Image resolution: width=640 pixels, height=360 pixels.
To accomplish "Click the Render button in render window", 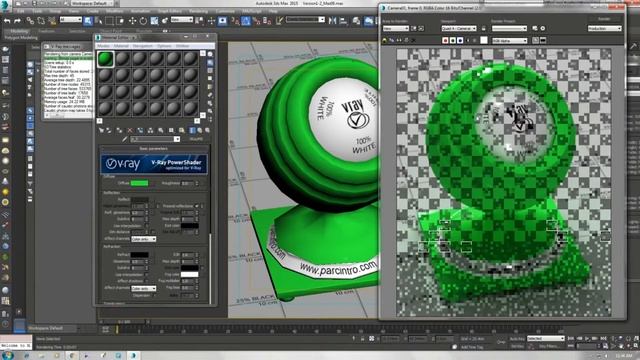I will [604, 19].
